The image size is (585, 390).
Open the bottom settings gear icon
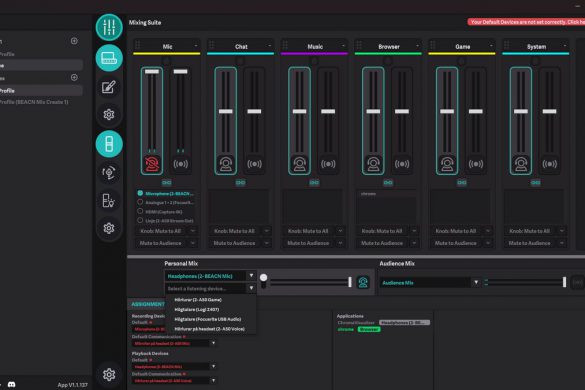[109, 374]
